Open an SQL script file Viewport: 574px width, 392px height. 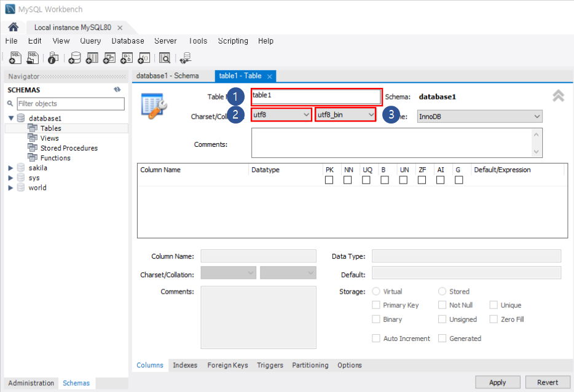pos(32,57)
